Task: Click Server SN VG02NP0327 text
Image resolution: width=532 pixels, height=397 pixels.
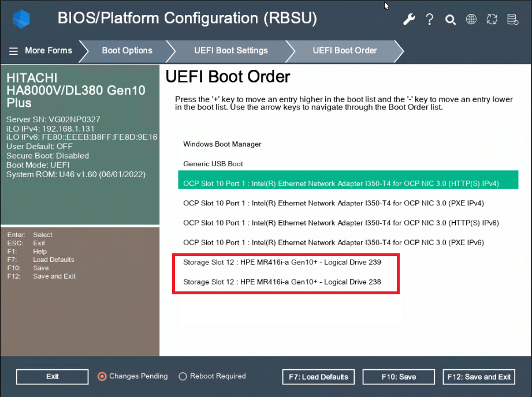Action: pos(53,119)
